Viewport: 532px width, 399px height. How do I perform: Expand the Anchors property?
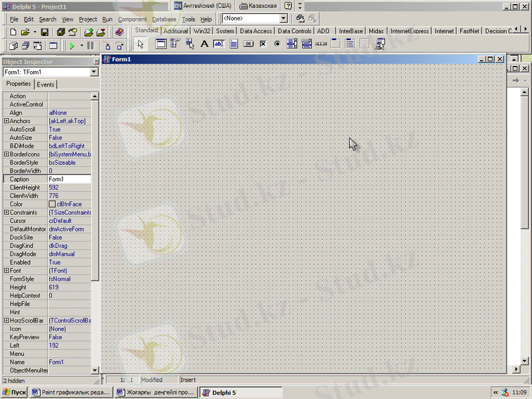pyautogui.click(x=7, y=121)
